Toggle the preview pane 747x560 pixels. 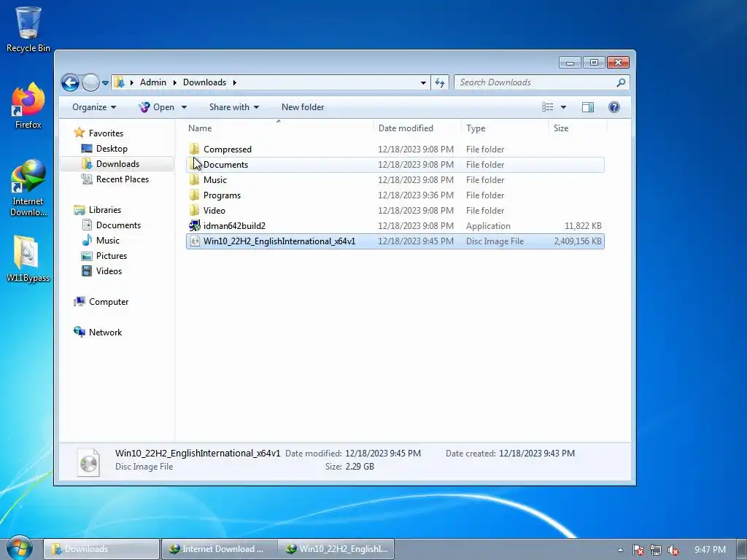click(x=588, y=107)
